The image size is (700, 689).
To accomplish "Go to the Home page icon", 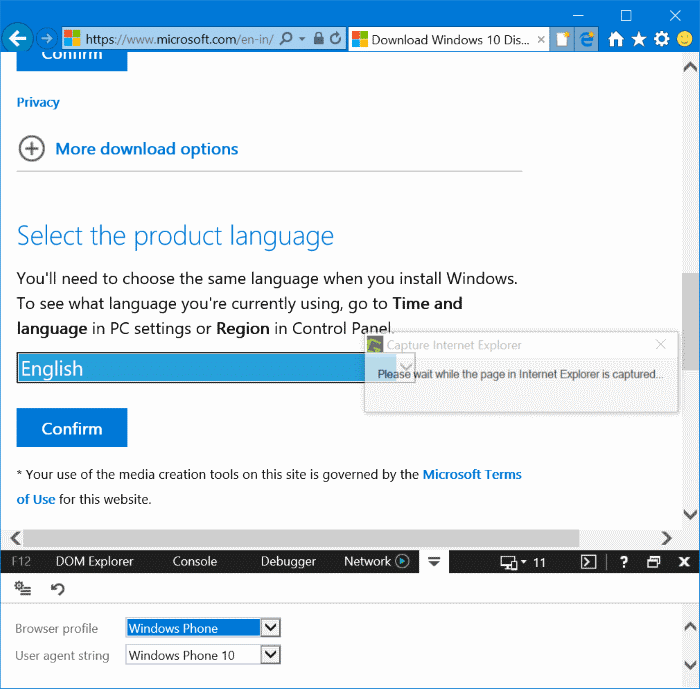I will [616, 39].
